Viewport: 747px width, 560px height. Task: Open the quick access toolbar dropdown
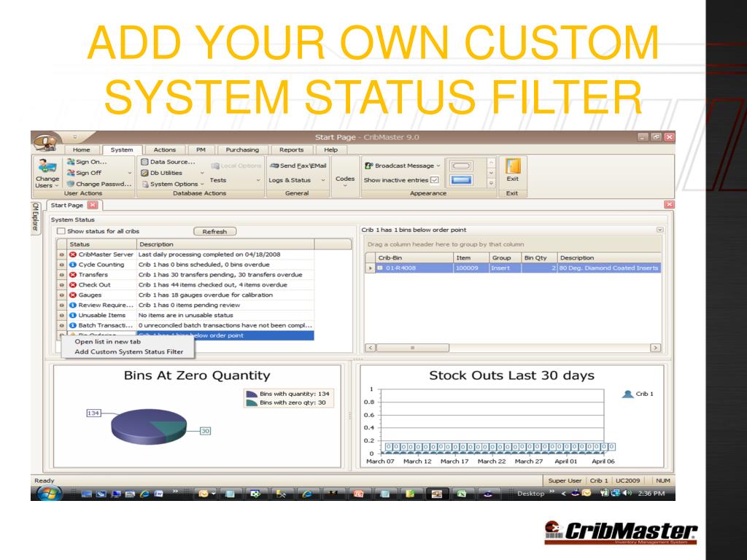pos(75,138)
